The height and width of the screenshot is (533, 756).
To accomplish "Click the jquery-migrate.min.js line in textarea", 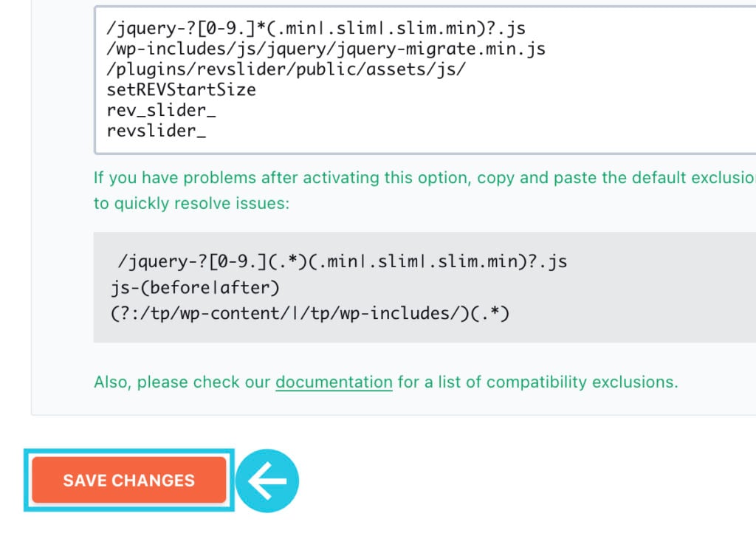I will coord(326,49).
